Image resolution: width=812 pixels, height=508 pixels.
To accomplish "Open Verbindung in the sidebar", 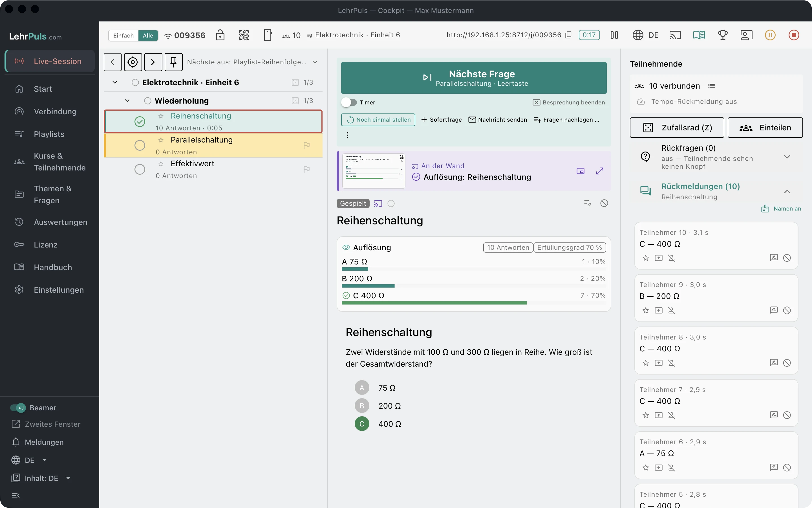I will pos(50,111).
